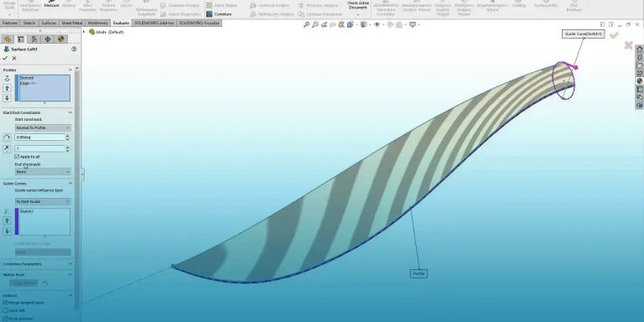The image size is (644, 322).
Task: Click the Curvature analysis icon
Action: coord(210,14)
